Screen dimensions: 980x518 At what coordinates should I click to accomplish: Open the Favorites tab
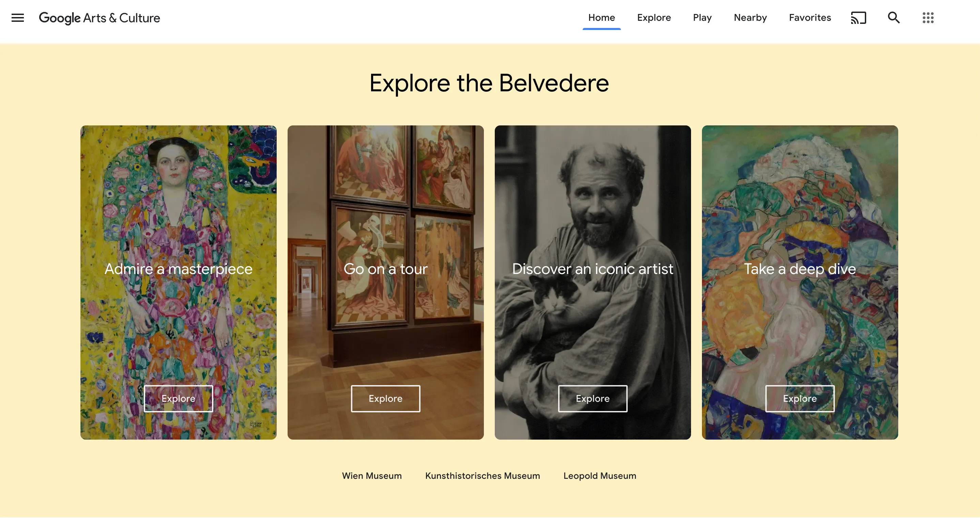pyautogui.click(x=810, y=17)
